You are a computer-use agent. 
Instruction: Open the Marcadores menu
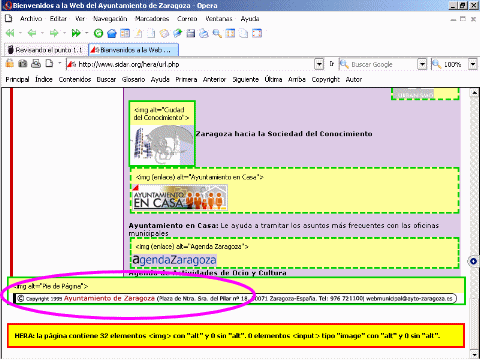tap(152, 19)
